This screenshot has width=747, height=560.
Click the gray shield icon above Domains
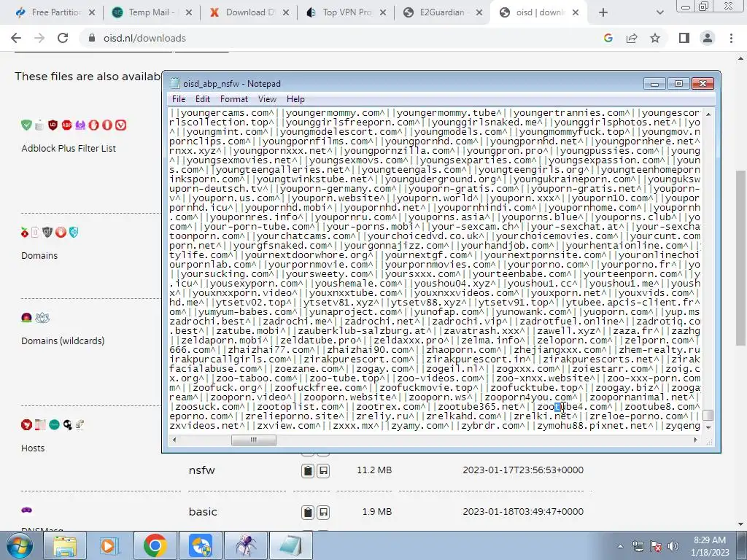[47, 233]
